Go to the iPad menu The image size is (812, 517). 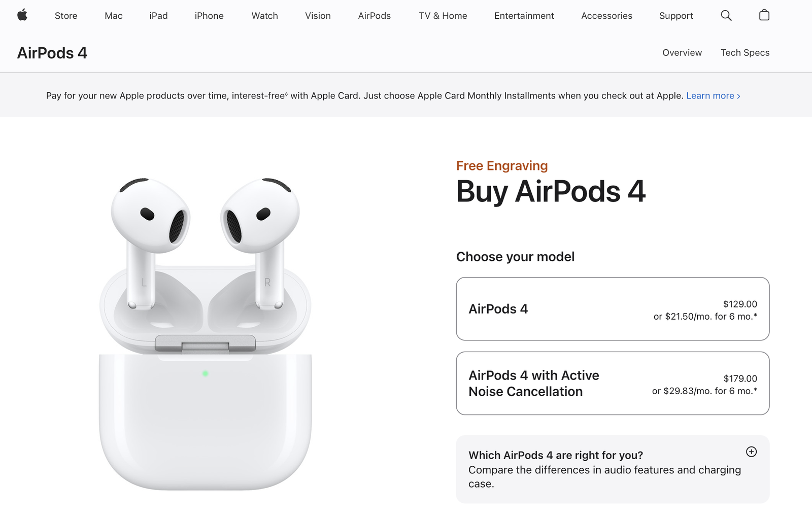158,16
